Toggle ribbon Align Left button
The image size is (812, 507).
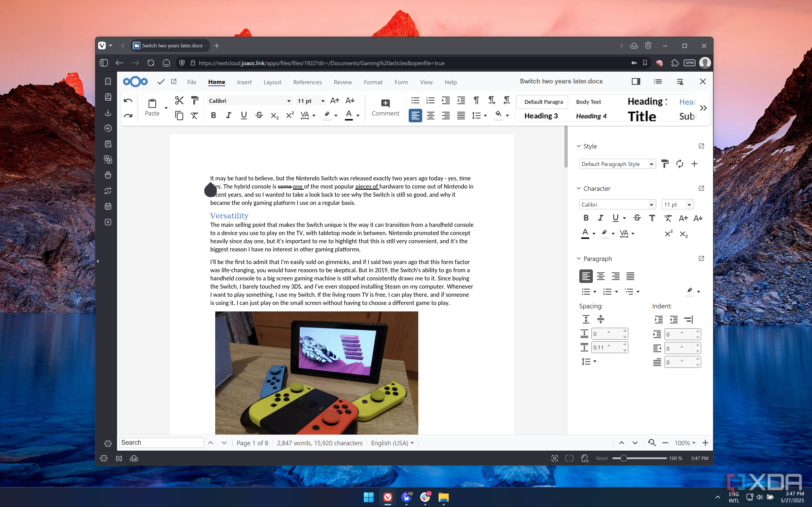415,116
